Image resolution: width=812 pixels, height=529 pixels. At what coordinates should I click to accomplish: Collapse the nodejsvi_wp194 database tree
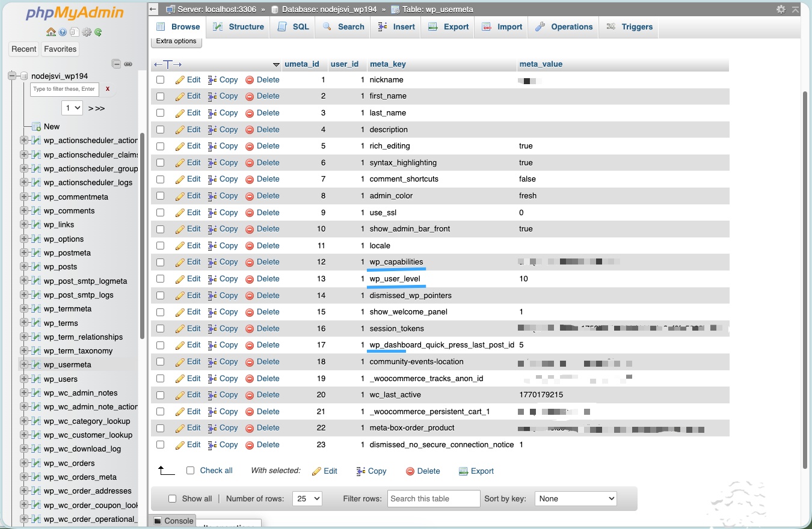tap(11, 76)
